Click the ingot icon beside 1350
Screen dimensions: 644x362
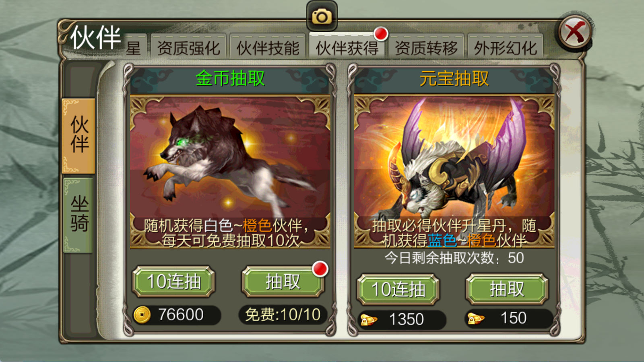pyautogui.click(x=369, y=320)
